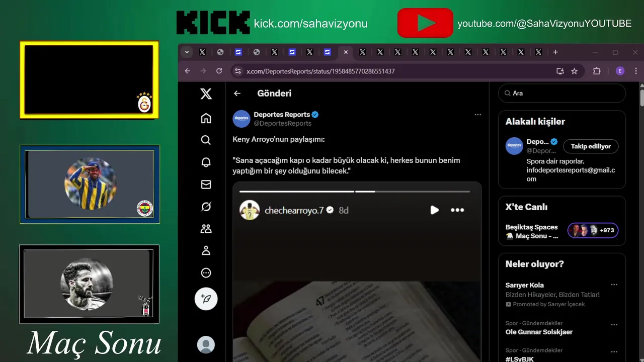Expand tab search dropdown
This screenshot has width=644, height=362.
coord(187,52)
